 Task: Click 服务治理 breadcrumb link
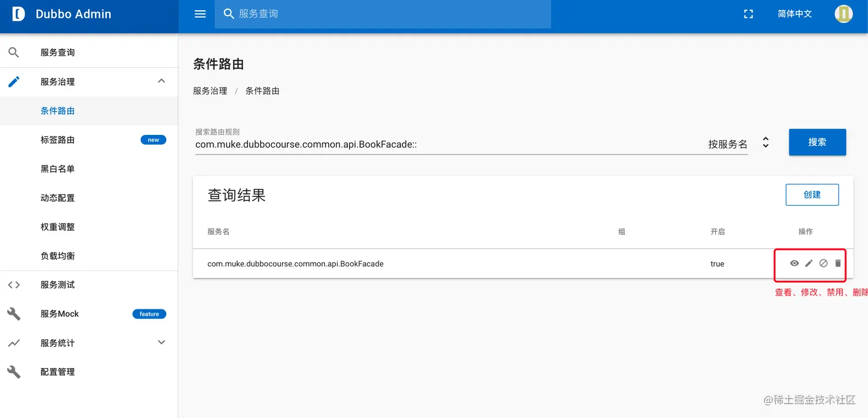coord(210,91)
